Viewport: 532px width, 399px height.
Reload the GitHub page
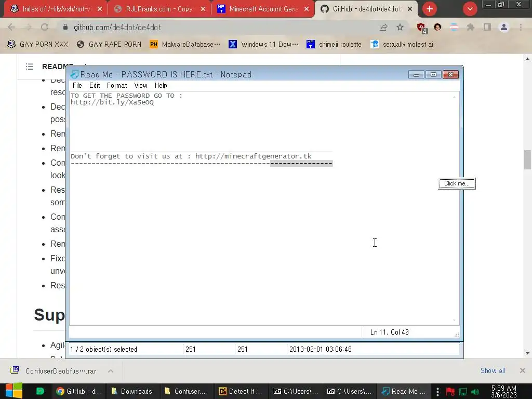(45, 27)
